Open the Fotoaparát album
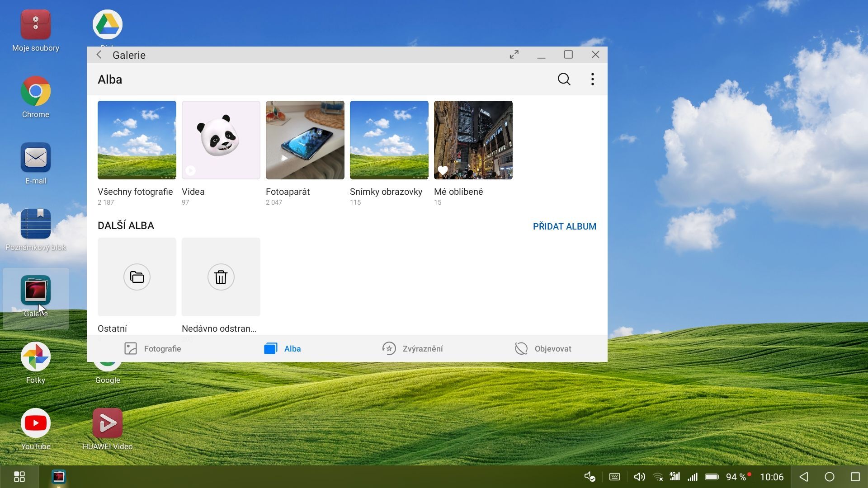 [x=305, y=140]
